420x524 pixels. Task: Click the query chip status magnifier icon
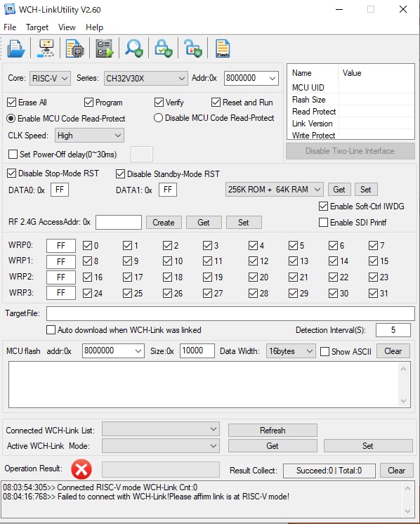pyautogui.click(x=134, y=48)
